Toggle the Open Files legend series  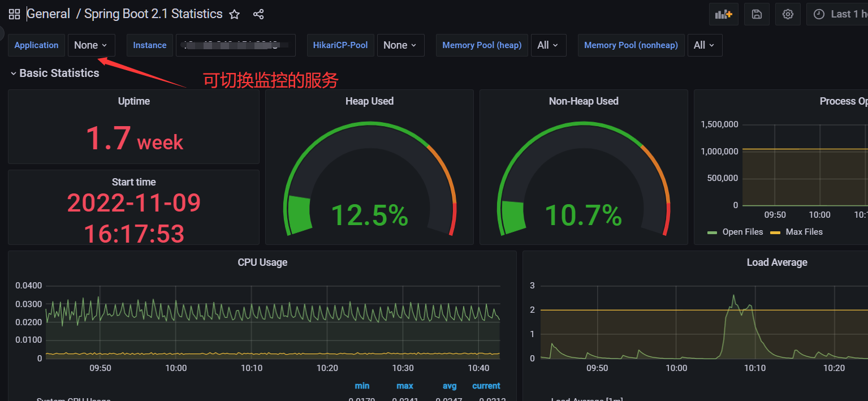click(x=735, y=232)
